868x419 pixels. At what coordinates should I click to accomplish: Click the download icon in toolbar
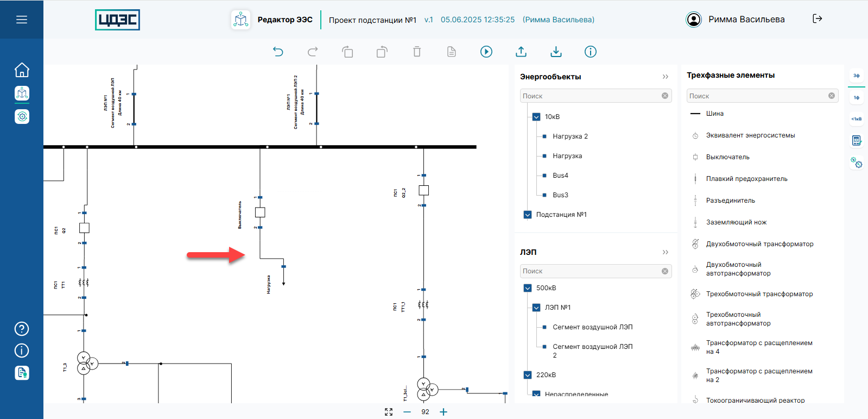[x=556, y=52]
